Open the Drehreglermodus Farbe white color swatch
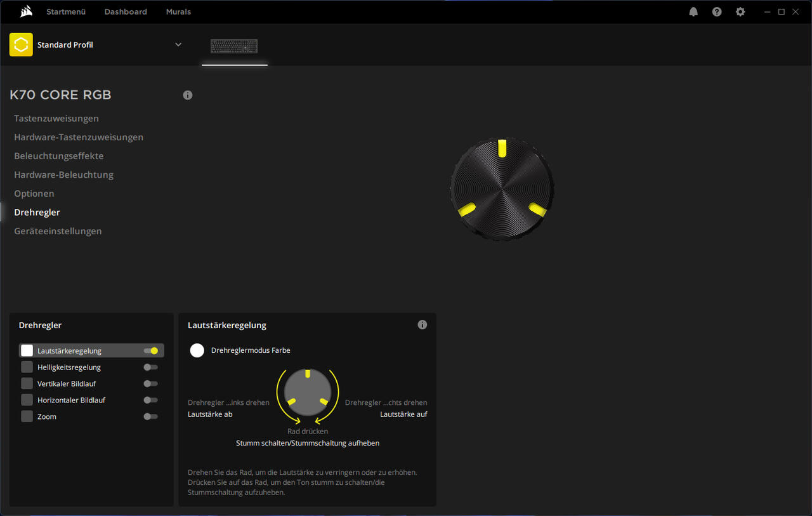 coord(197,350)
